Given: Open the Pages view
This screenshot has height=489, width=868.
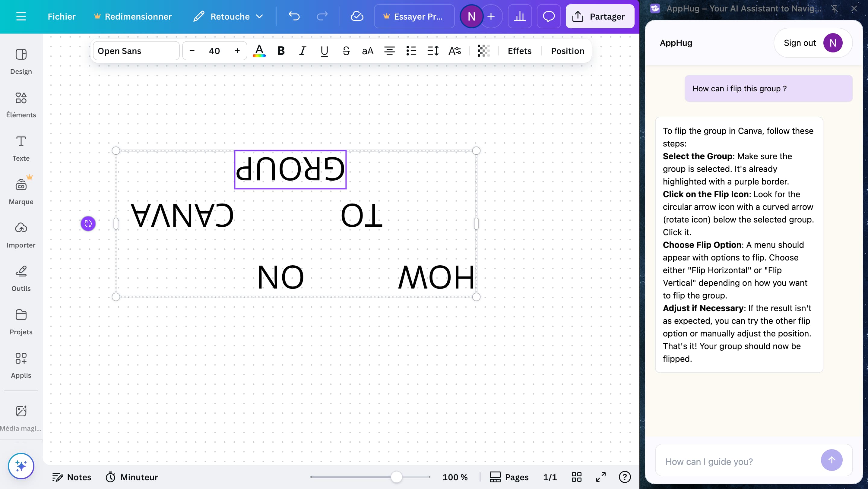Looking at the screenshot, I should coord(509,477).
